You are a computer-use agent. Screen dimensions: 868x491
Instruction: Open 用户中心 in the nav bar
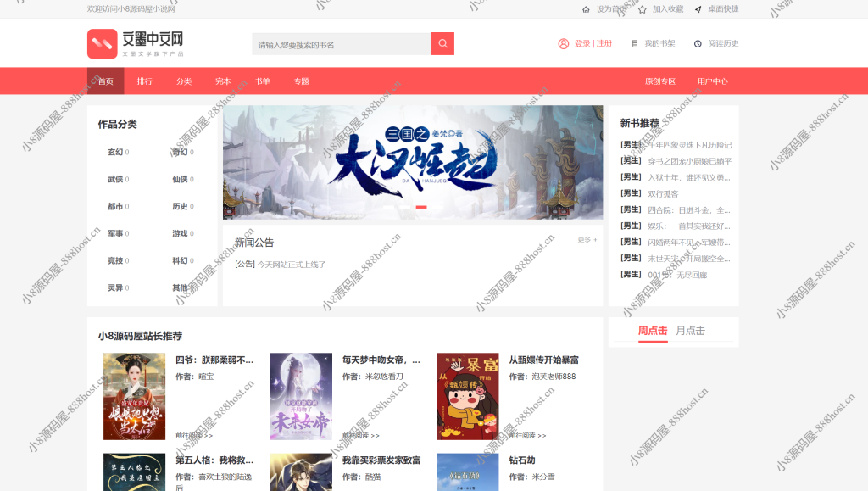pos(712,81)
